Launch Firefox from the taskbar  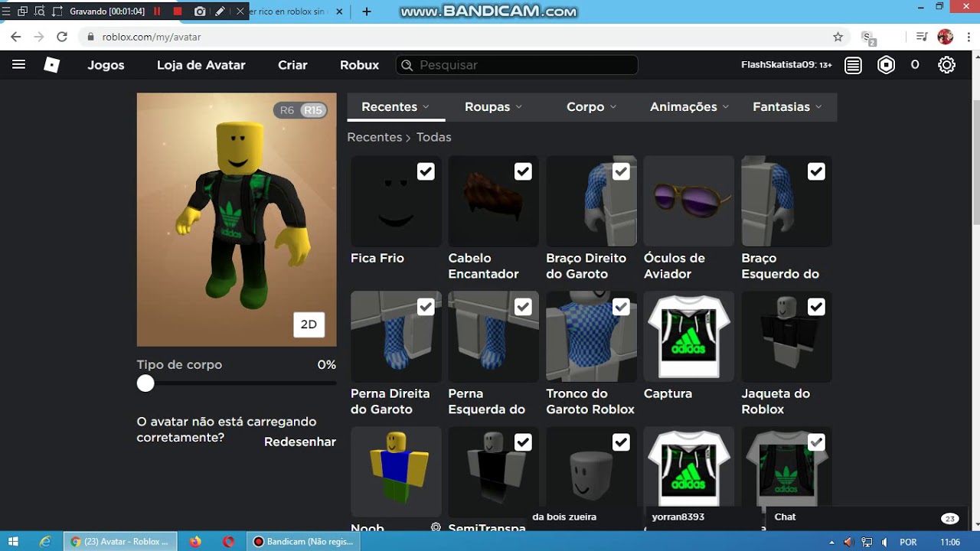(x=195, y=542)
